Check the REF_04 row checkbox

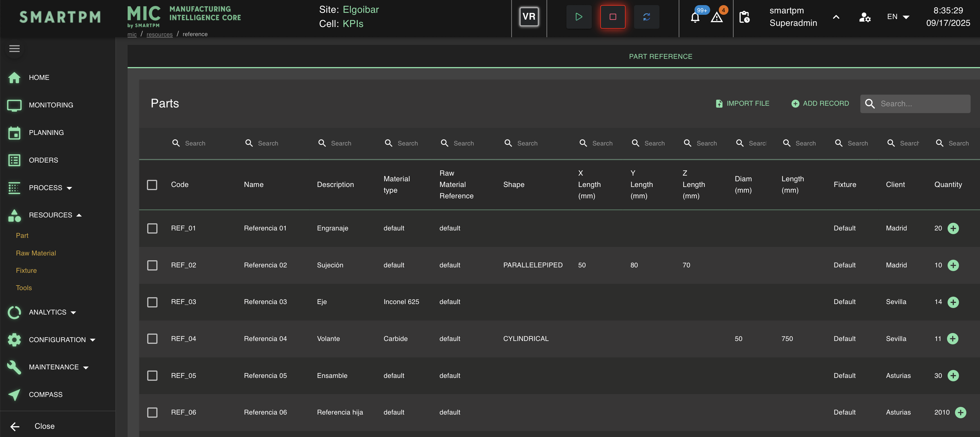(152, 338)
